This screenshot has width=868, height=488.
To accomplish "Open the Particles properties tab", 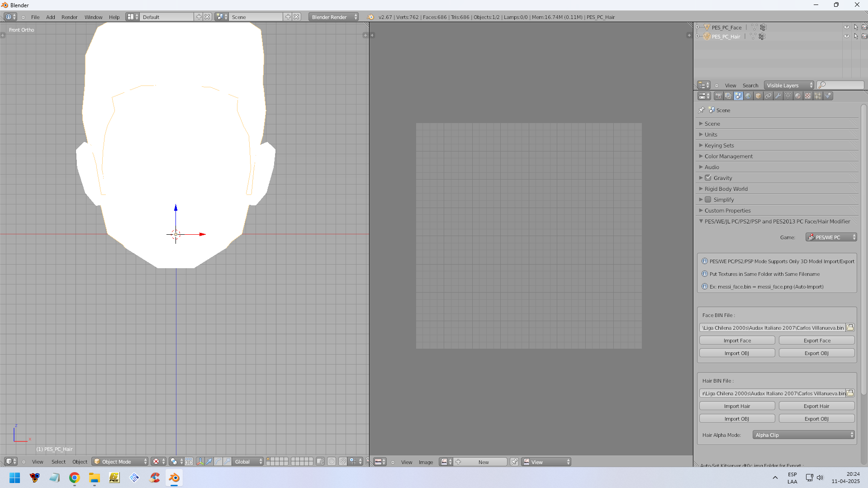I will click(818, 96).
